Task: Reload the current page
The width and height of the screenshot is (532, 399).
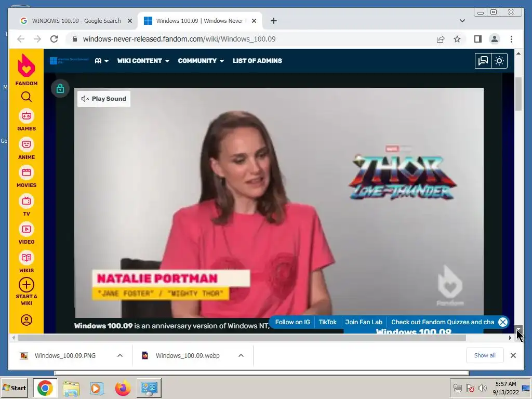Action: pyautogui.click(x=54, y=39)
